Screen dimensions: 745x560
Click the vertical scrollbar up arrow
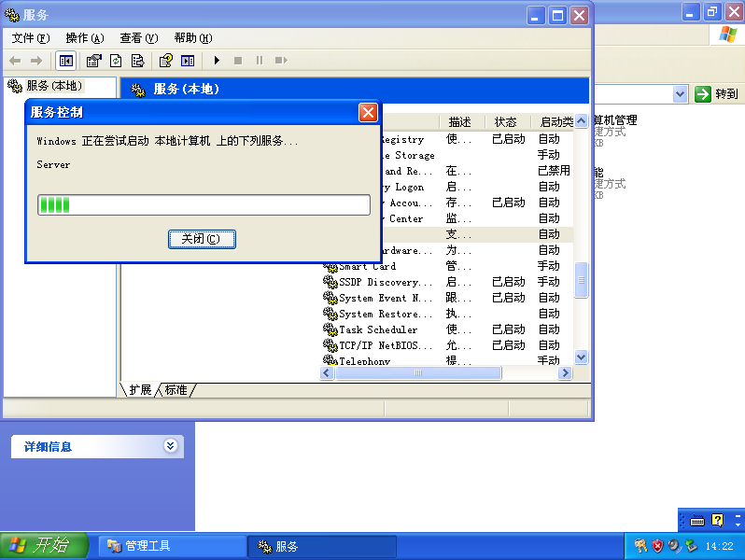581,121
